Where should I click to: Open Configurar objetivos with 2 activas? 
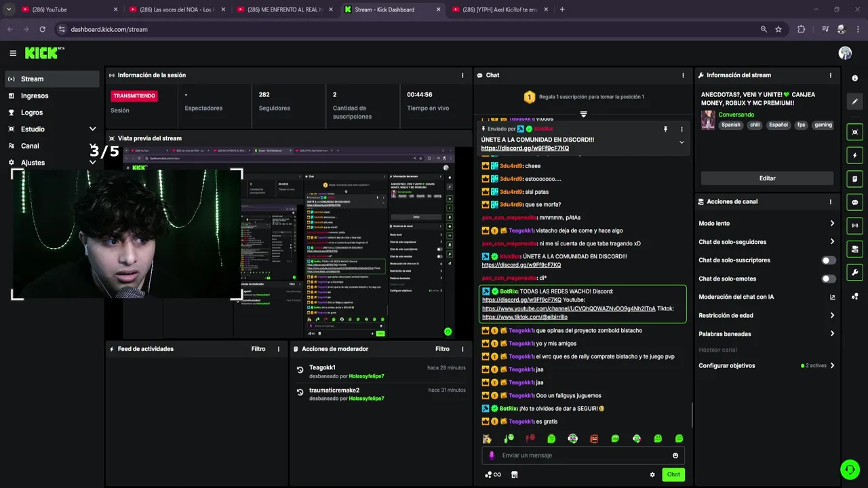pyautogui.click(x=766, y=366)
